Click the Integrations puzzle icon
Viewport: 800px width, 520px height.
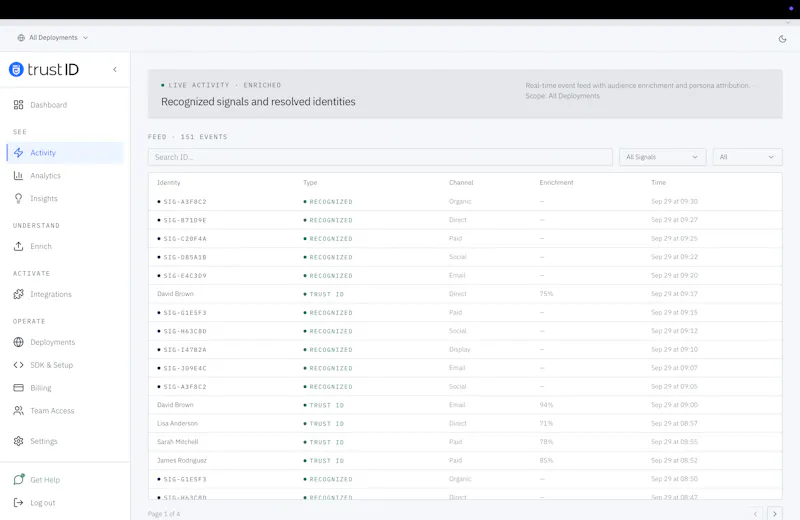pos(18,294)
